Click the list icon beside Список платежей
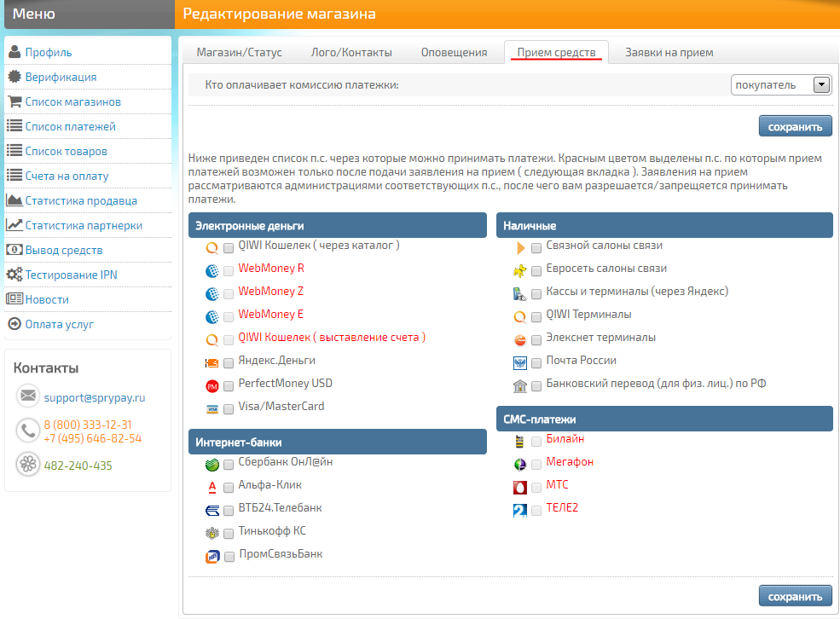Screen dimensions: 840x619 coord(14,126)
